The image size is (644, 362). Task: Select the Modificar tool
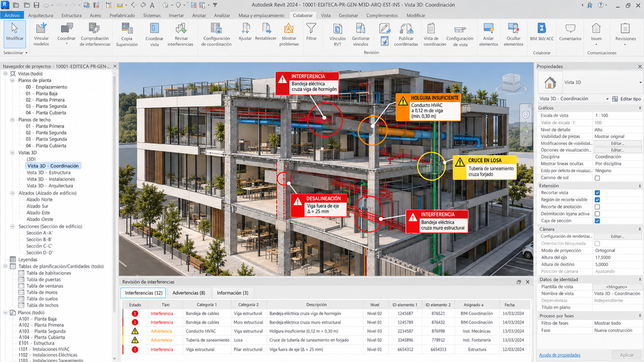pyautogui.click(x=15, y=34)
